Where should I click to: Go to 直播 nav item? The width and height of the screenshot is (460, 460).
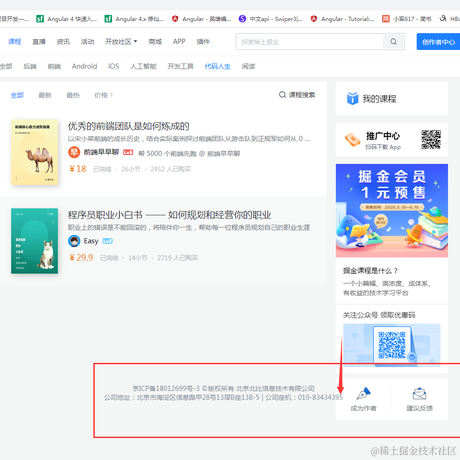[x=39, y=42]
